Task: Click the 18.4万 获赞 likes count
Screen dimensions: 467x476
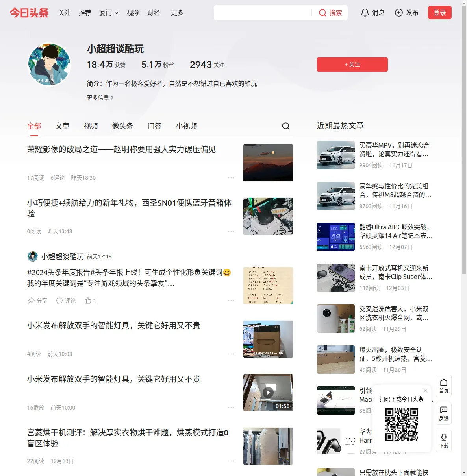Action: coord(106,65)
